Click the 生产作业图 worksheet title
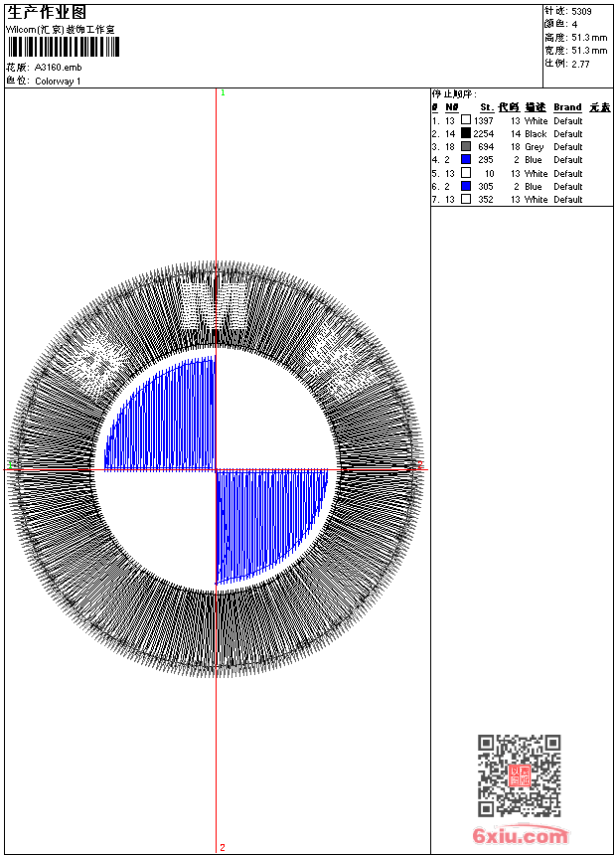Viewport: 616px width, 855px height. [47, 13]
